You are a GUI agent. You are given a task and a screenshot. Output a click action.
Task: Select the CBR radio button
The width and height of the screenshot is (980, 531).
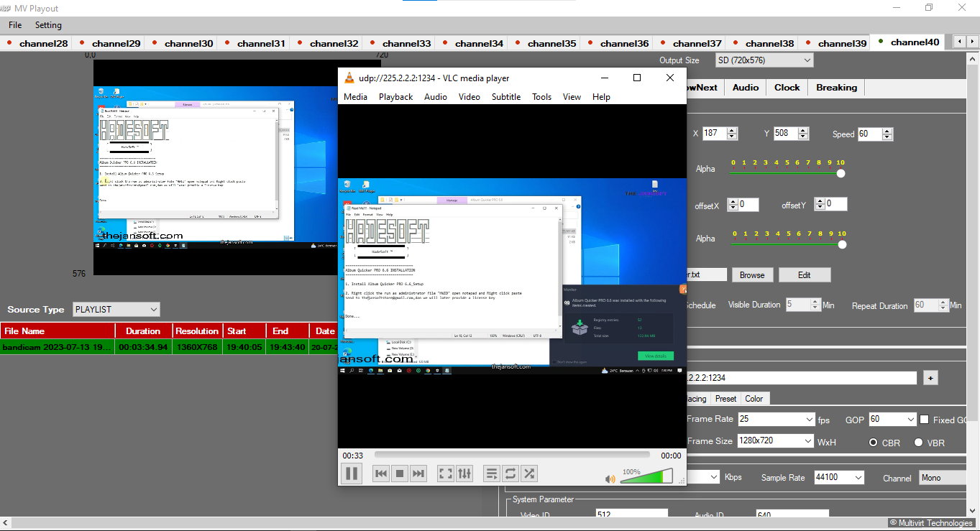click(x=874, y=443)
